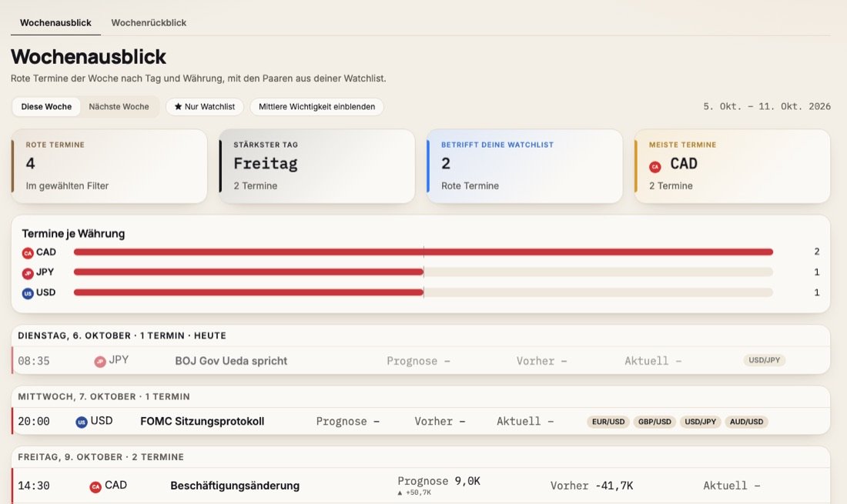
Task: Open the BOJ Gov Ueda spricht event
Action: 420,360
